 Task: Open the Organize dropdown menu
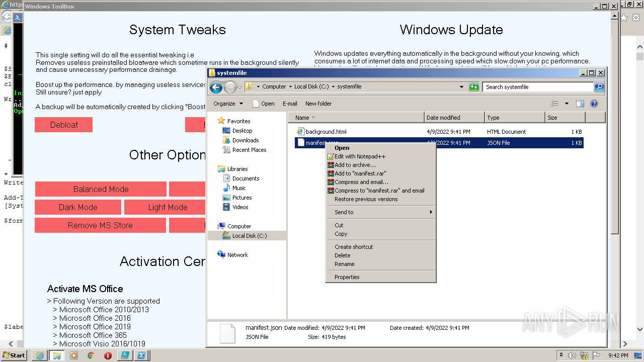coord(228,104)
